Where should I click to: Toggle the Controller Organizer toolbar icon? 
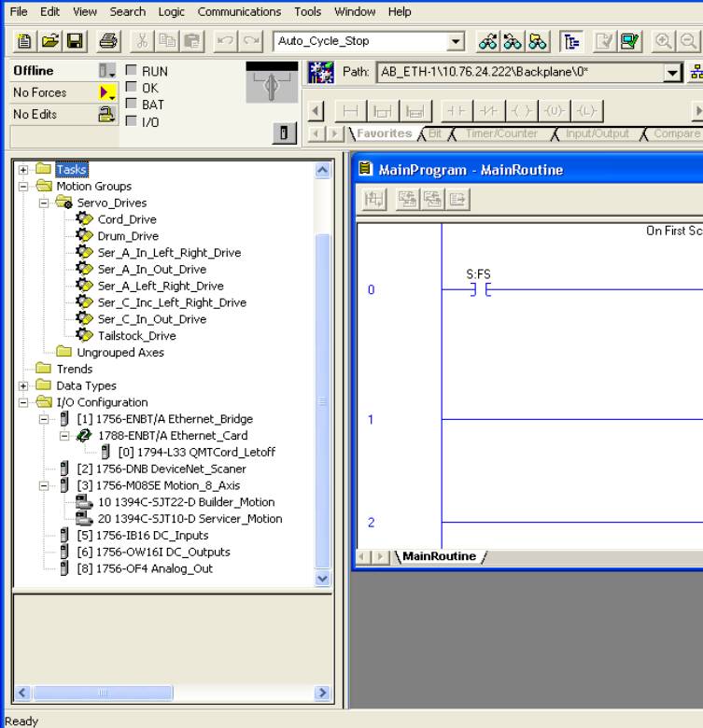pyautogui.click(x=569, y=41)
